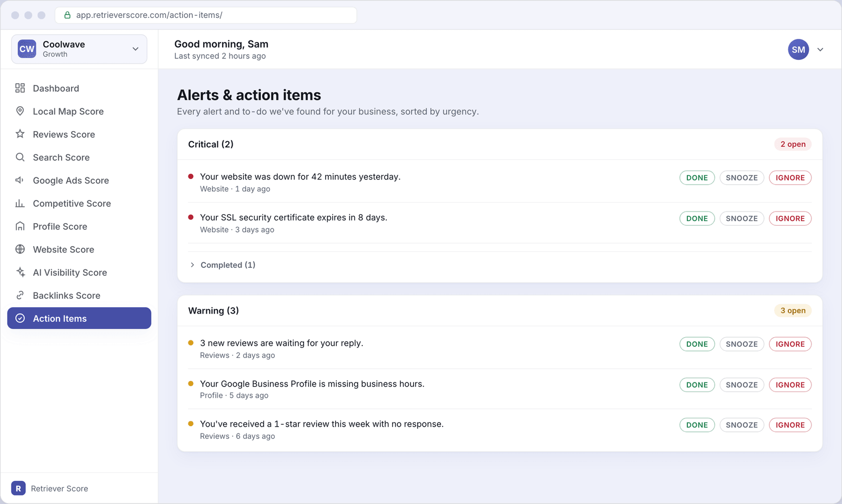Snooze the website down 42 minutes alert
Screen dimensions: 842x504
click(x=741, y=178)
